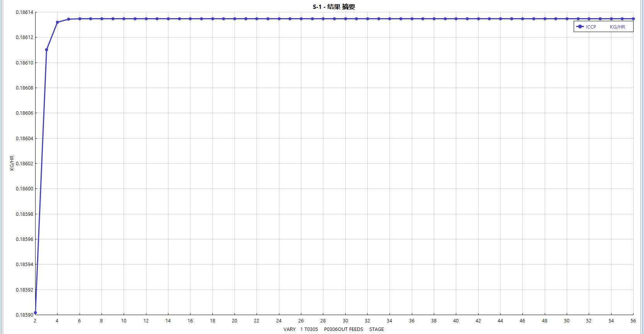Select x-axis tick label 20

(x=234, y=321)
